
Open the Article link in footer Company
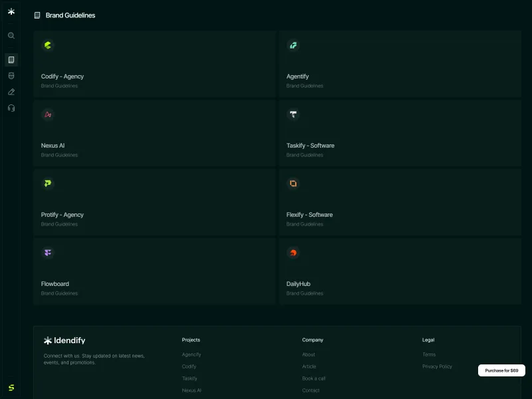pyautogui.click(x=309, y=366)
